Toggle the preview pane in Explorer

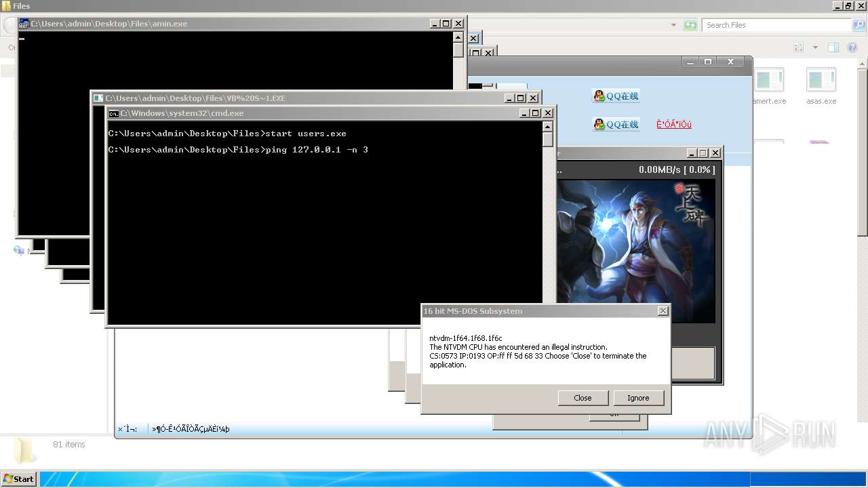click(x=833, y=47)
